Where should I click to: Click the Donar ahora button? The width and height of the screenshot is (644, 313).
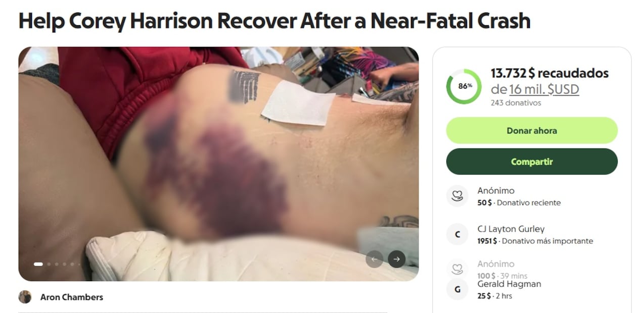click(x=532, y=130)
